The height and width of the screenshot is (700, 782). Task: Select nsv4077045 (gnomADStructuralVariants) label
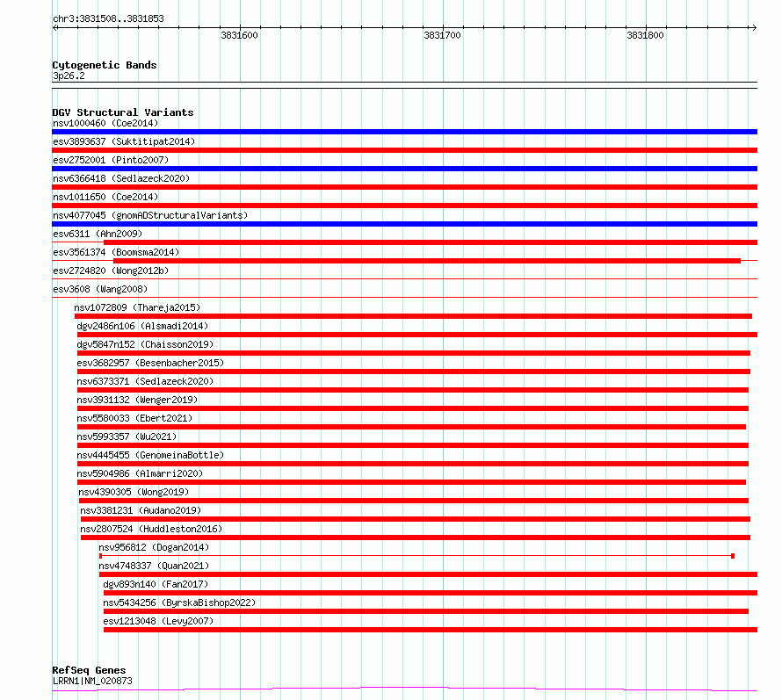(150, 215)
